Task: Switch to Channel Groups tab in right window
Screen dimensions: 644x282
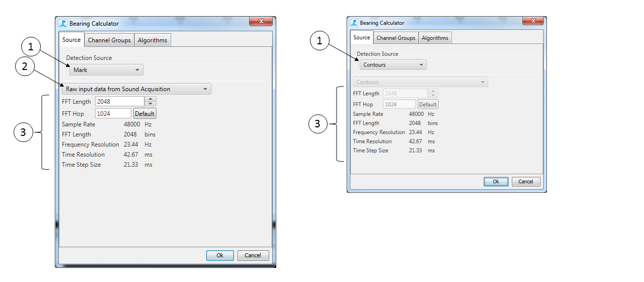Action: 396,38
